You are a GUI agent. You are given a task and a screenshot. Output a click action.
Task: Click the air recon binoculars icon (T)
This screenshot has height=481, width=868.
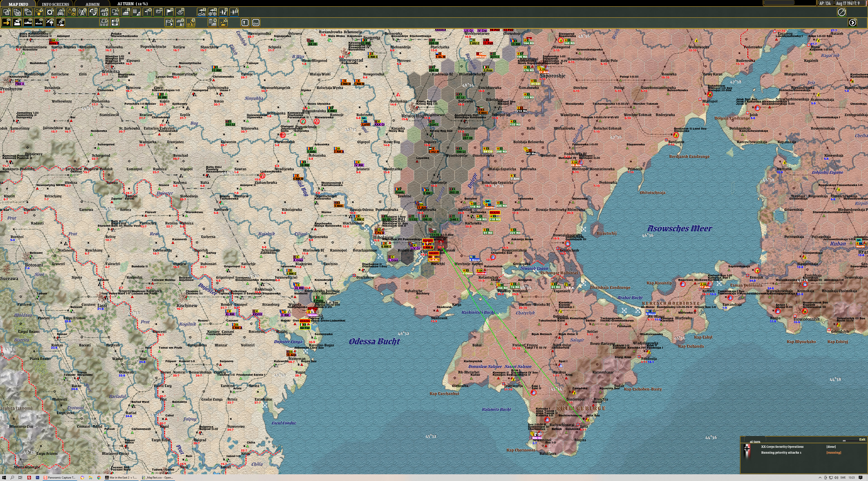[201, 12]
